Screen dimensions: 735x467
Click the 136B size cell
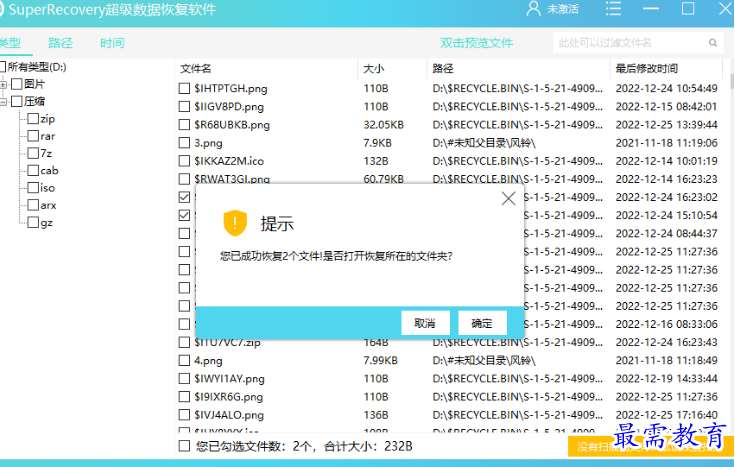tap(376, 415)
